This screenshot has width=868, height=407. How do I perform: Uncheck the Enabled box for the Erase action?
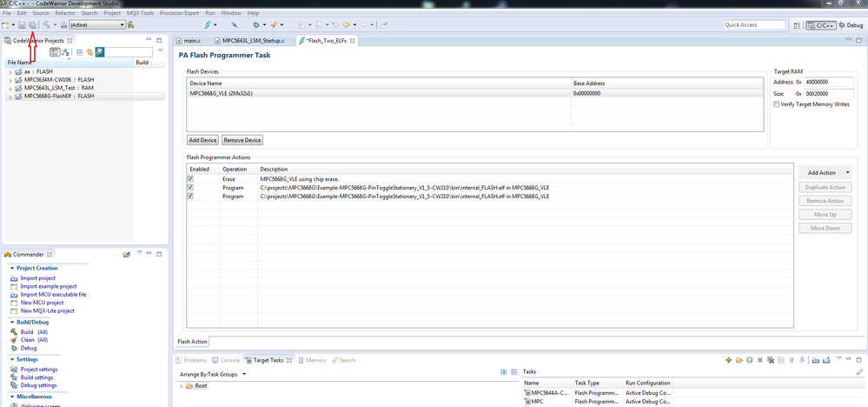tap(190, 179)
